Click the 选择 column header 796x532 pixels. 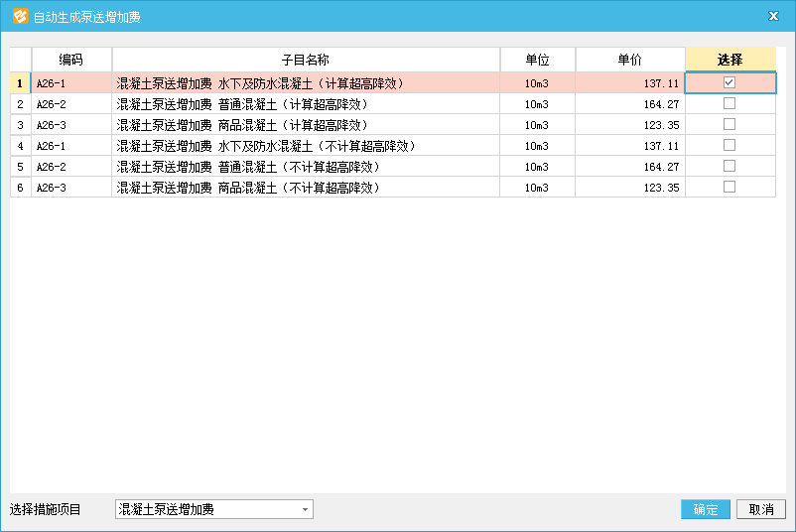730,60
